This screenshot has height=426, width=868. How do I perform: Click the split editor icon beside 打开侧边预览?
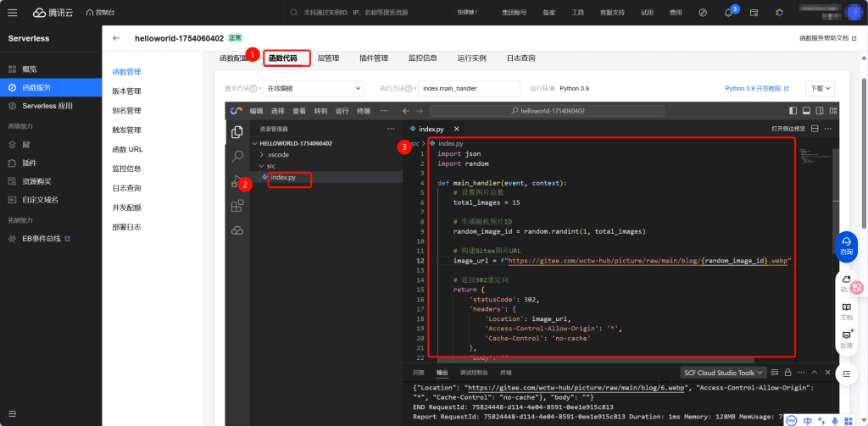[815, 129]
